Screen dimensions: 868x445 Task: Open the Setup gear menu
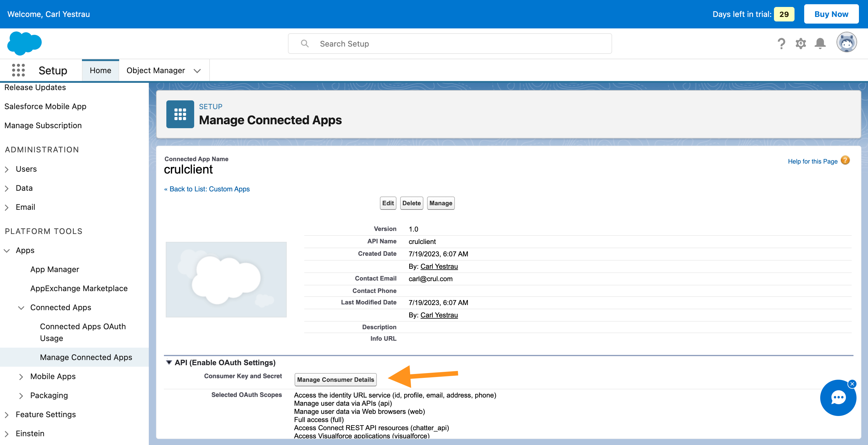(x=801, y=44)
